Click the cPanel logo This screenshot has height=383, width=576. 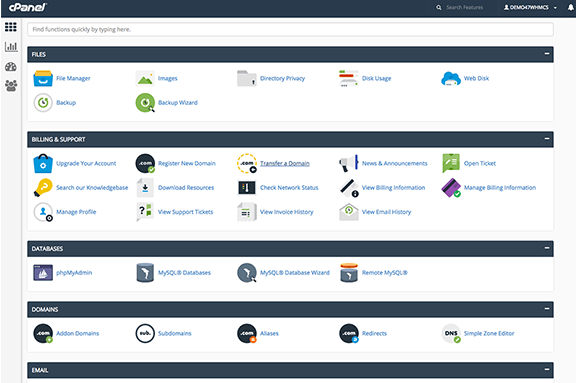28,7
